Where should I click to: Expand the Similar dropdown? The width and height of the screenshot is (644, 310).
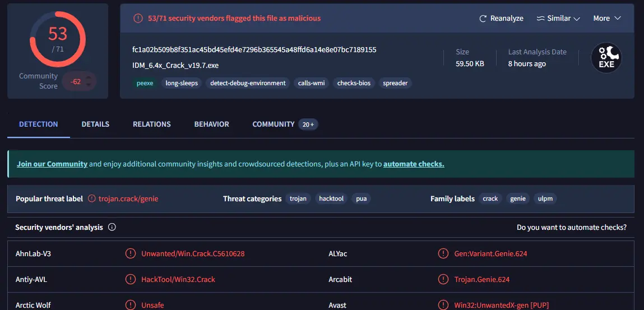click(558, 18)
